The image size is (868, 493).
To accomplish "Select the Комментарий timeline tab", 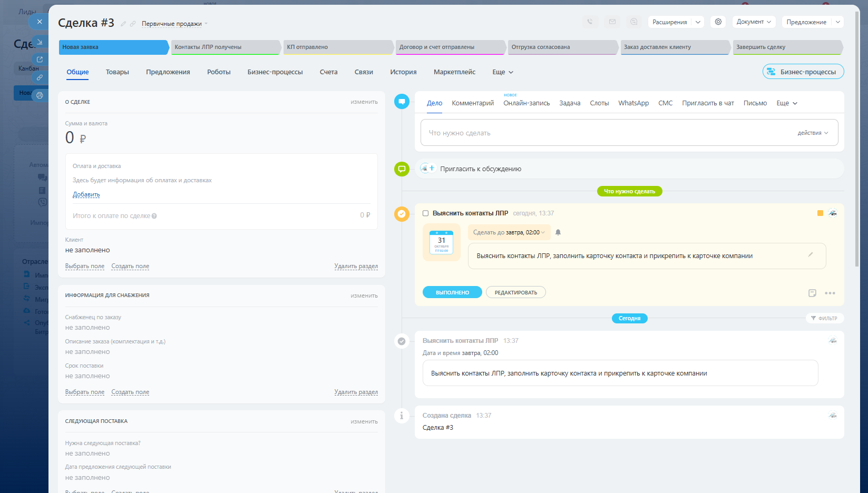I will [472, 103].
